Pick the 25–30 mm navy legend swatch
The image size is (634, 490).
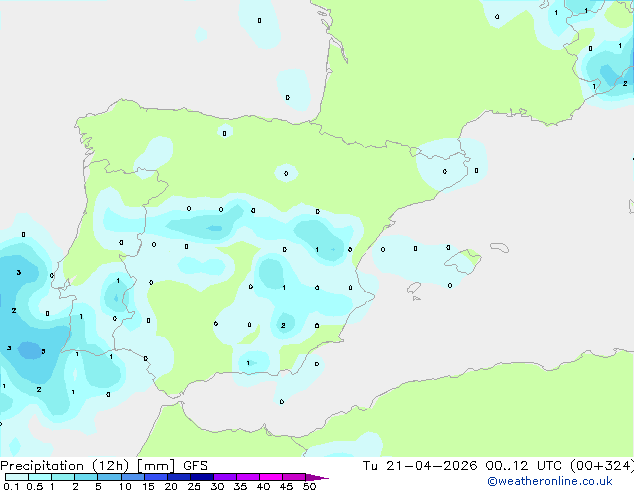[202, 477]
